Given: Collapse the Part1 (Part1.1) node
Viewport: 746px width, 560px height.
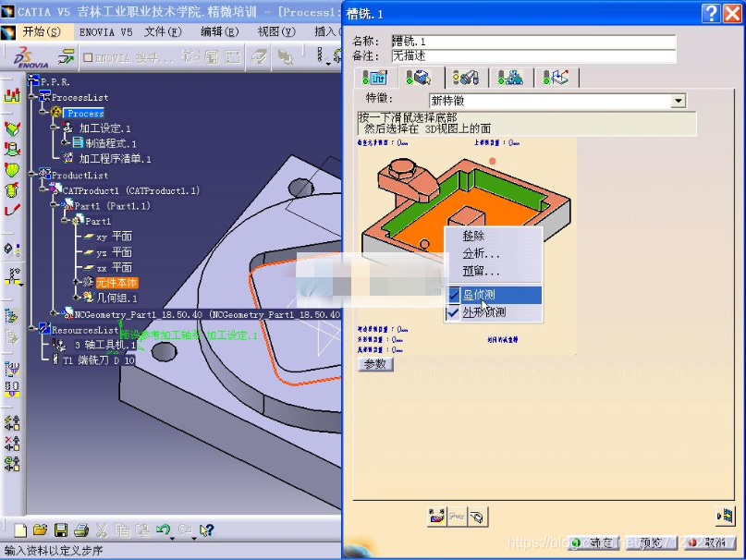Looking at the screenshot, I should click(55, 205).
